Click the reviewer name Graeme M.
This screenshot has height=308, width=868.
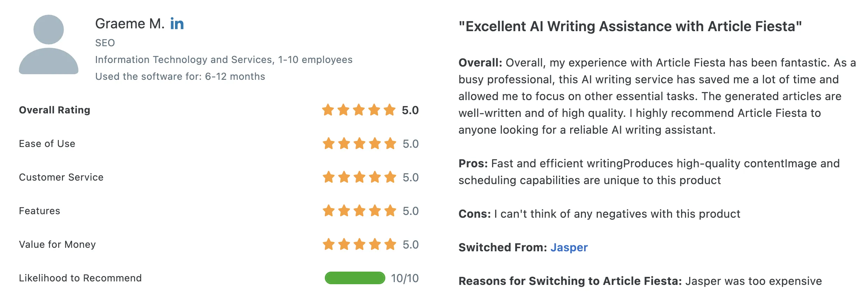129,24
